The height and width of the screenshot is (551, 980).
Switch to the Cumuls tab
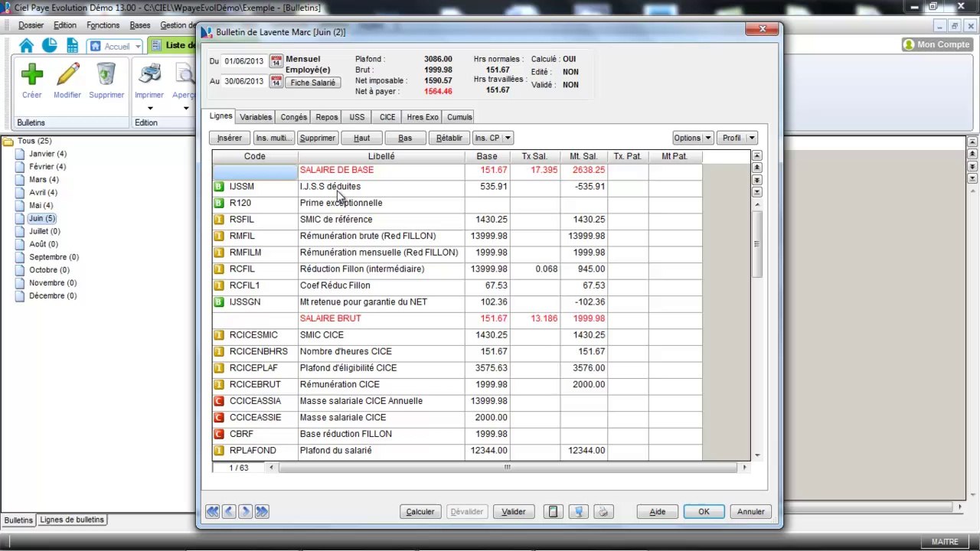click(459, 117)
